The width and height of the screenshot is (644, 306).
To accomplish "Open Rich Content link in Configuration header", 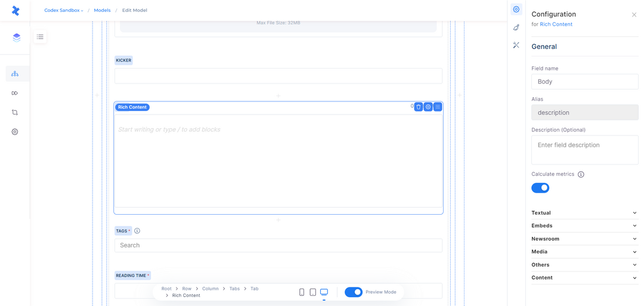I will pyautogui.click(x=556, y=24).
